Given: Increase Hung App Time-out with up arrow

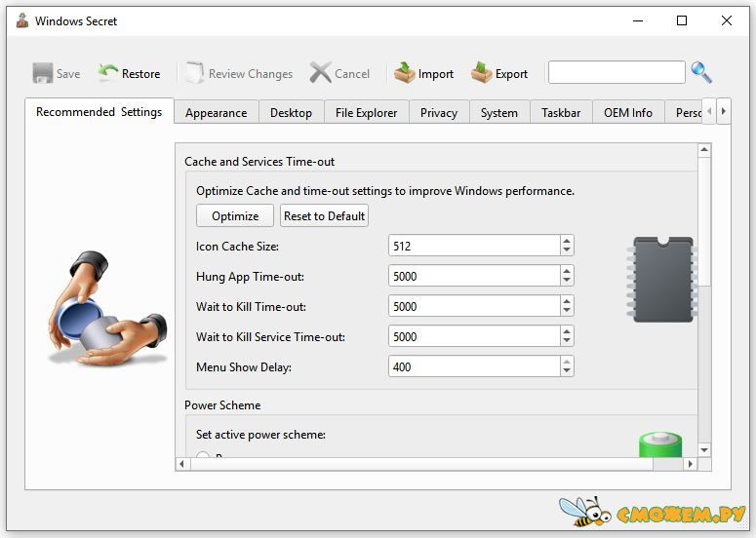Looking at the screenshot, I should coord(567,271).
